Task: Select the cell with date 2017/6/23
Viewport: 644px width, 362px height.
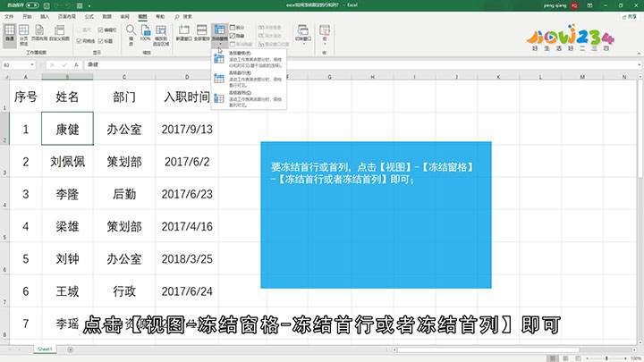Action: pos(187,194)
